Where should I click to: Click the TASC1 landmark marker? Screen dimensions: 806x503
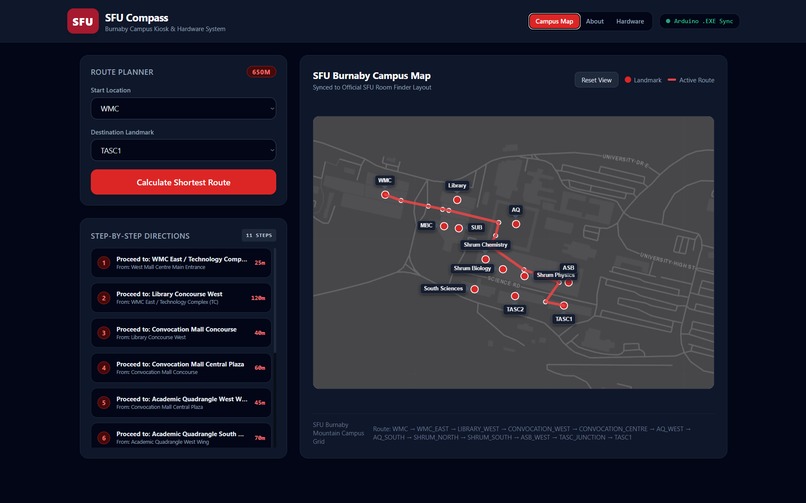tap(564, 305)
